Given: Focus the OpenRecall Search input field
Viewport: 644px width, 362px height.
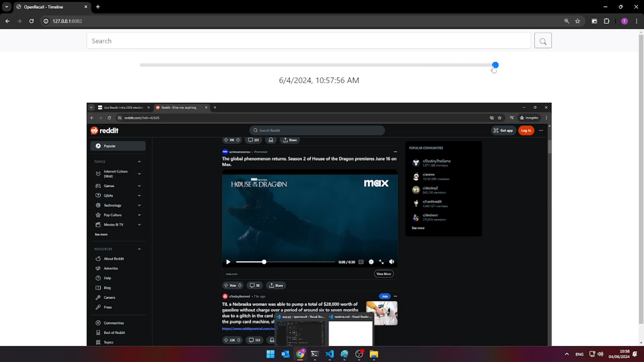Looking at the screenshot, I should pos(309,41).
